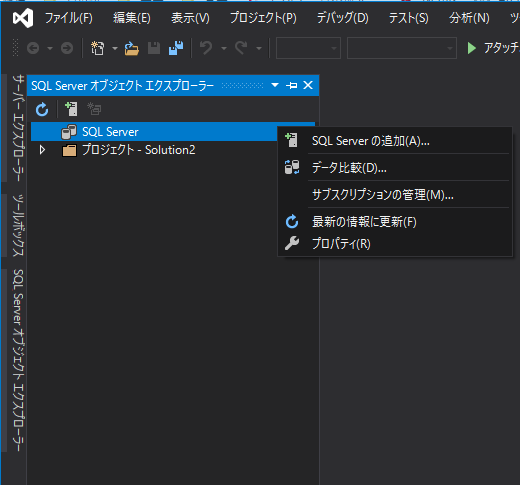
Task: Choose サブスクリプションの管理(M)... menu entry
Action: (395, 195)
